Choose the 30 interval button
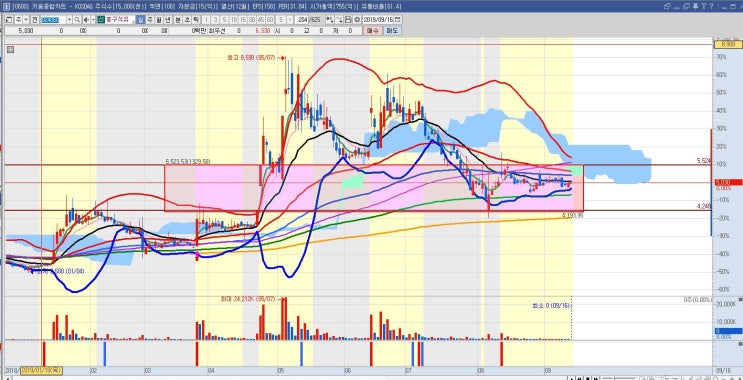The height and width of the screenshot is (380, 743). 251,20
